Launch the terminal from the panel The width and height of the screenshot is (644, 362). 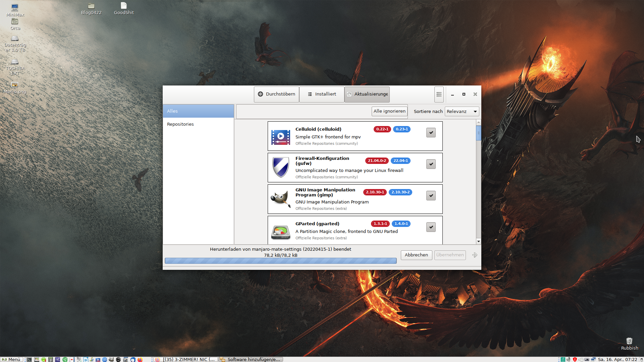point(30,359)
